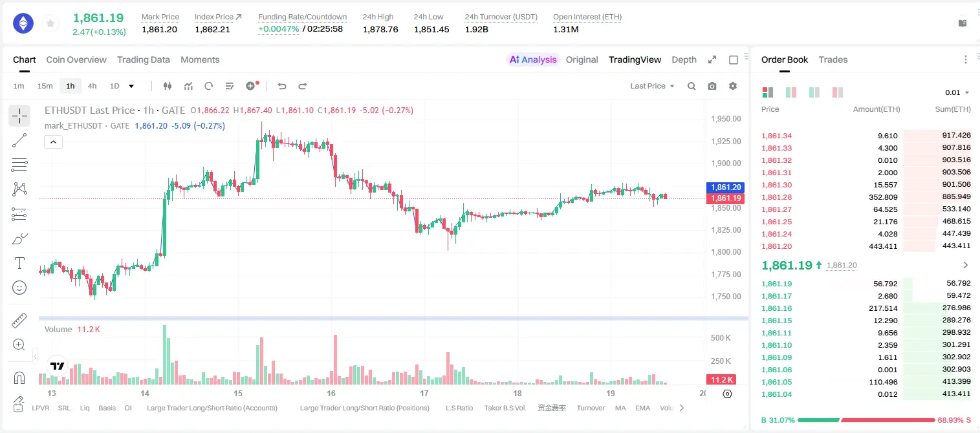This screenshot has height=433, width=980.
Task: Click the AI Analysis button
Action: pos(533,59)
